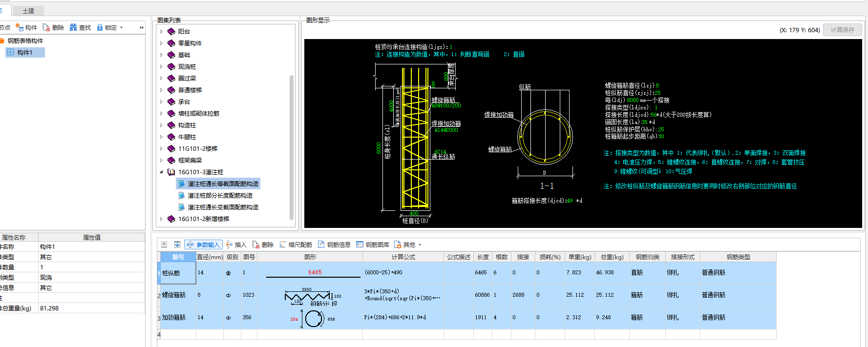The width and height of the screenshot is (868, 347).
Task: Click the A14@2000 stiffening hoop label
Action: (446, 130)
